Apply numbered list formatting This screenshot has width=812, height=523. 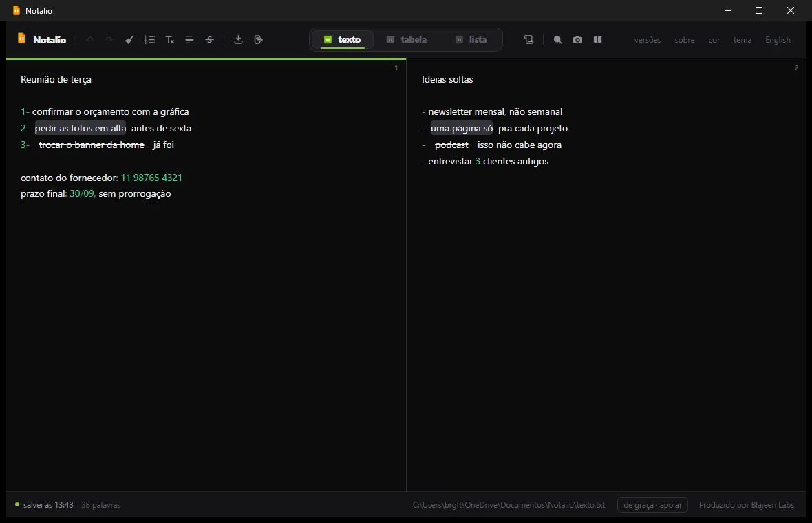149,40
